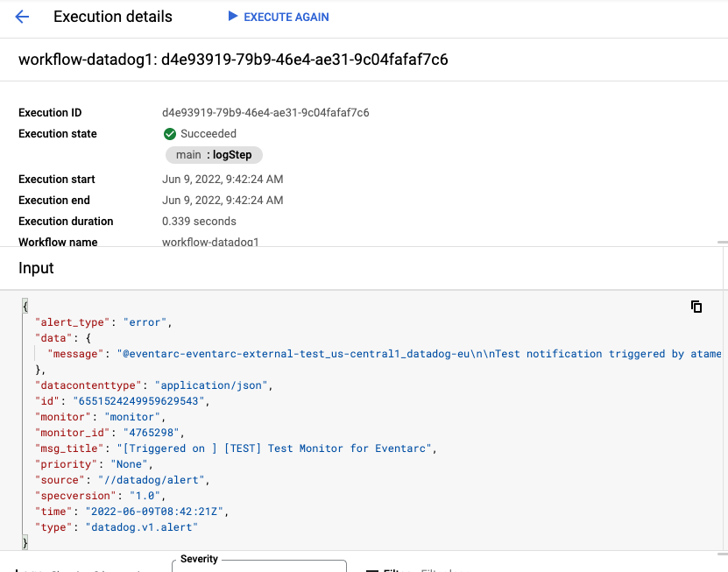Click the Filter icon near Severity
The height and width of the screenshot is (572, 728).
[371, 569]
